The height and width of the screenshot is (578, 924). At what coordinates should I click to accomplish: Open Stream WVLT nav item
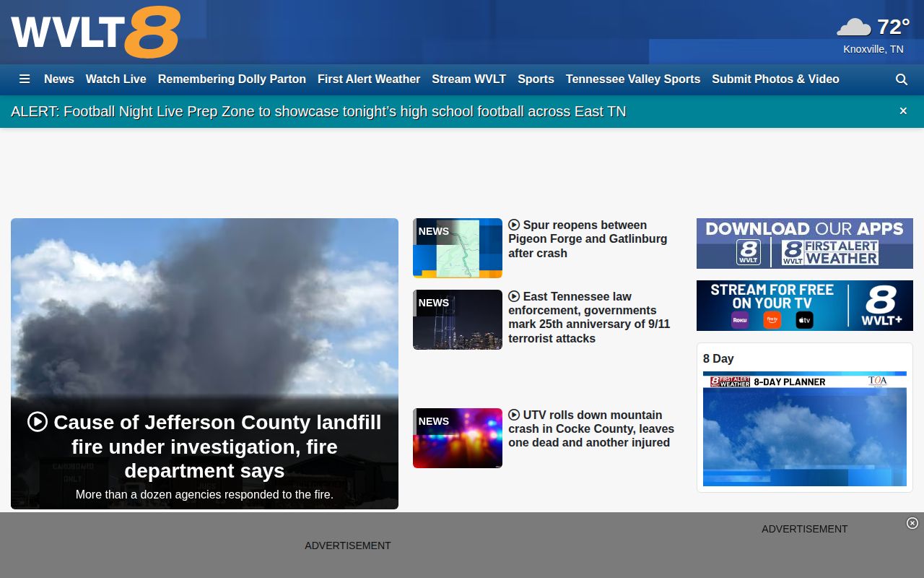(x=468, y=79)
